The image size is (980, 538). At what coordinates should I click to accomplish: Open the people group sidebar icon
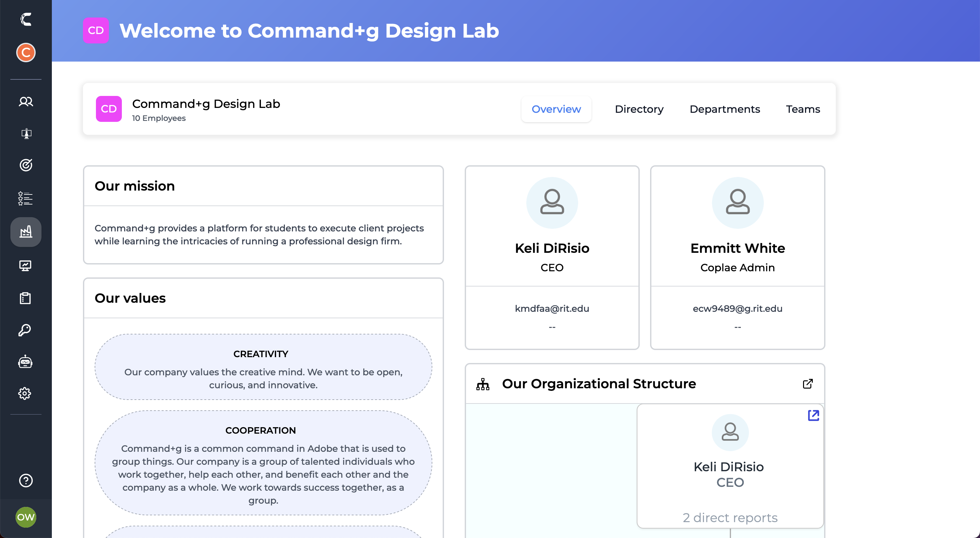click(26, 101)
